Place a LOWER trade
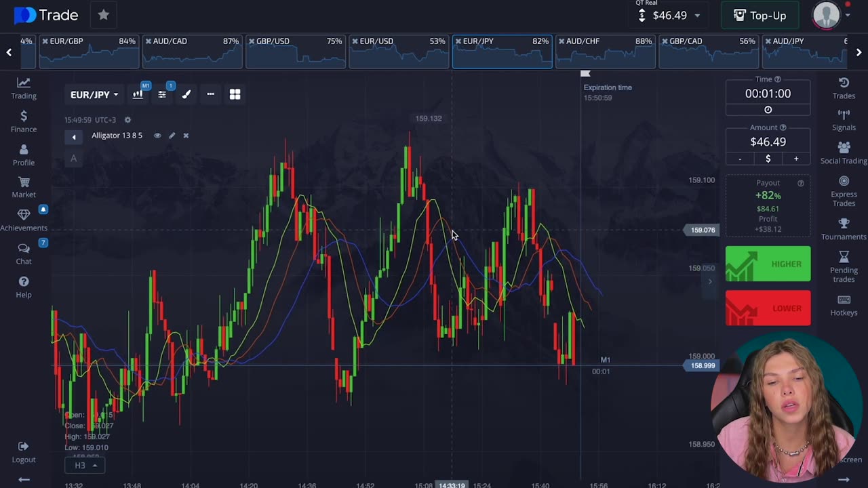The image size is (868, 488). point(768,308)
